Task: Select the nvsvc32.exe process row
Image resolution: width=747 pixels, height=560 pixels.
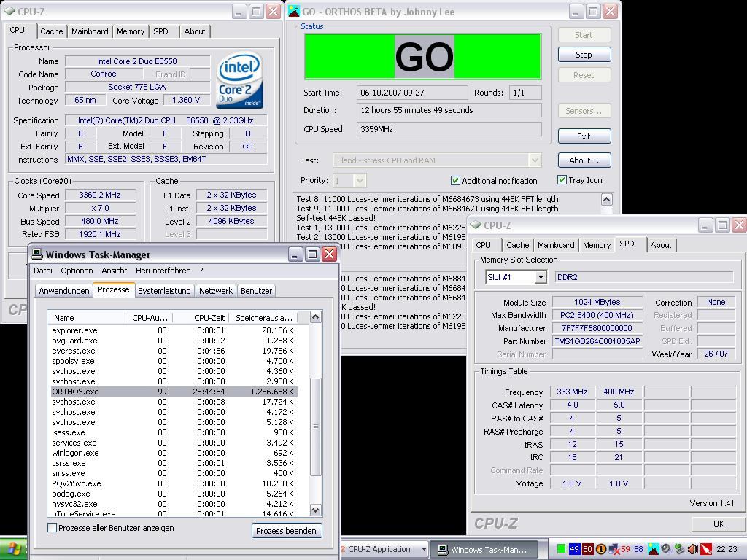Action: pyautogui.click(x=174, y=504)
